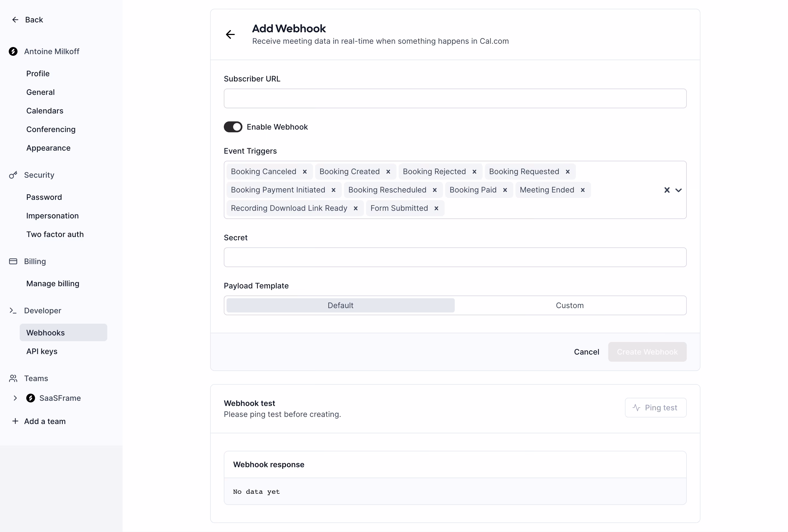Click the SaaSFrame team name
This screenshot has width=788, height=532.
point(60,398)
